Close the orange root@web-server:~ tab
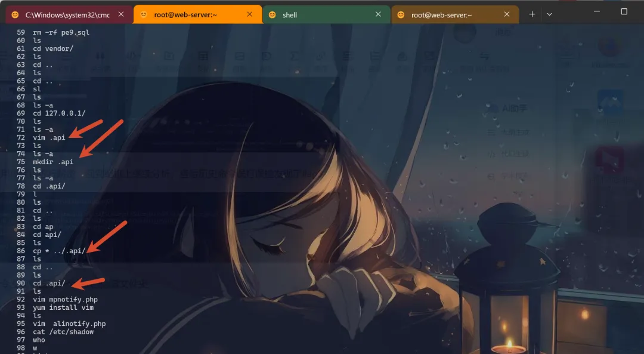The image size is (644, 354). tap(250, 14)
